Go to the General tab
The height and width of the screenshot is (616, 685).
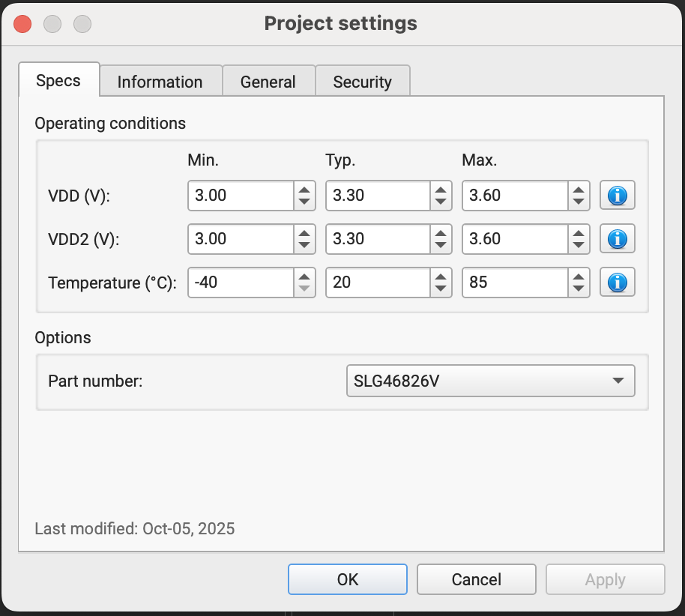point(268,81)
